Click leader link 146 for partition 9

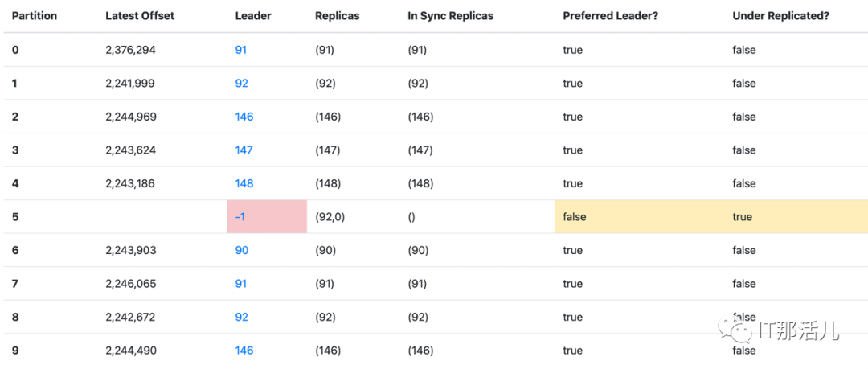point(244,351)
